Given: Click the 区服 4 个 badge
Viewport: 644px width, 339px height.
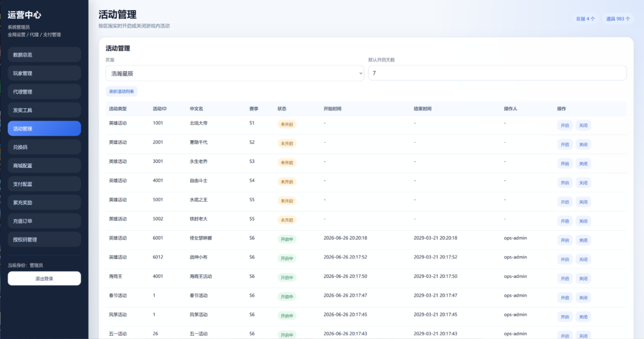Looking at the screenshot, I should [586, 19].
